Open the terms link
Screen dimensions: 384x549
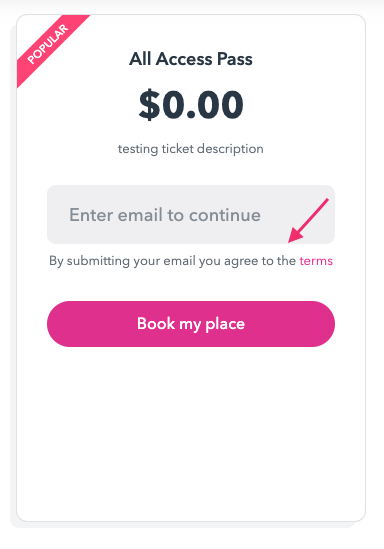click(316, 261)
